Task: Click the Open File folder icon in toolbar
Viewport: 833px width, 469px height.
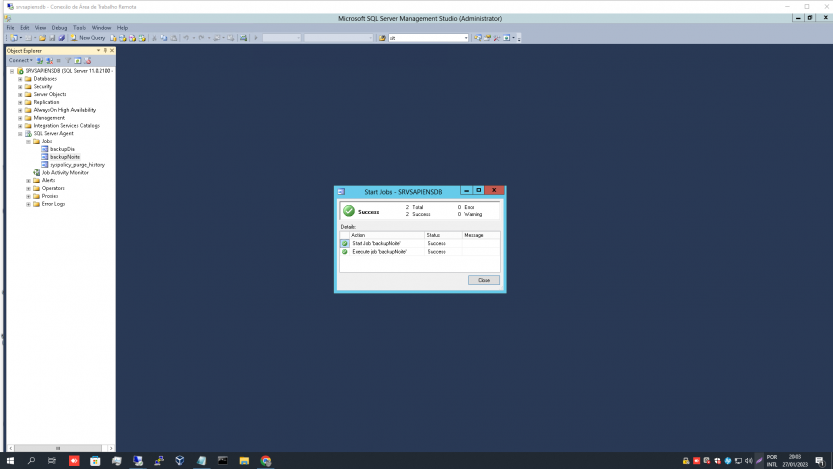Action: (42, 38)
